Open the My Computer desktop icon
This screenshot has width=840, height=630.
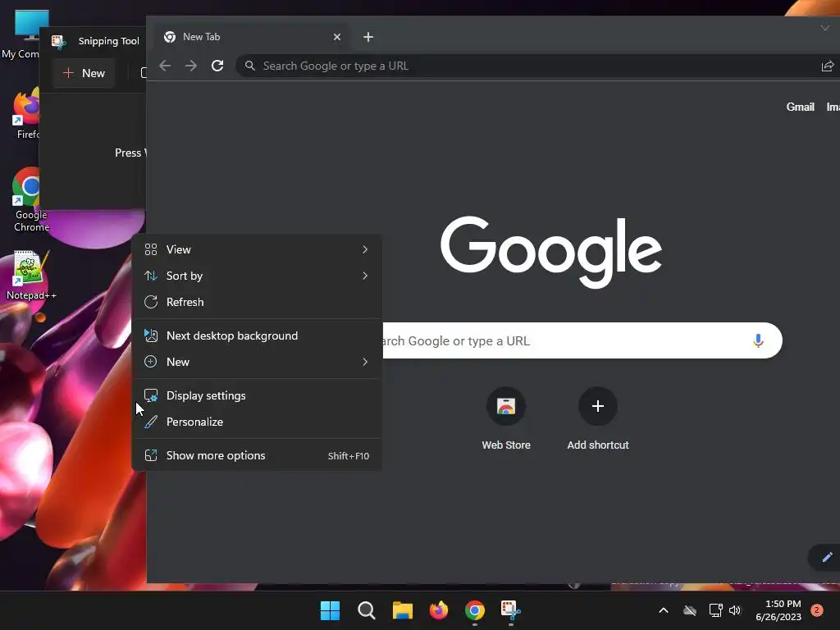click(22, 33)
